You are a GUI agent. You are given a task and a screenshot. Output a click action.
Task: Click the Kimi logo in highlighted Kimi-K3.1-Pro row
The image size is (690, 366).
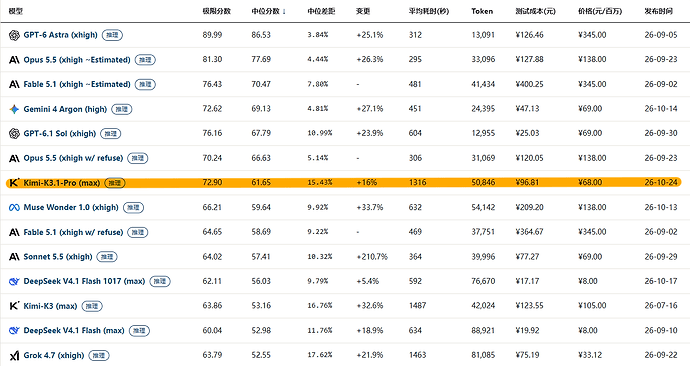[x=14, y=183]
